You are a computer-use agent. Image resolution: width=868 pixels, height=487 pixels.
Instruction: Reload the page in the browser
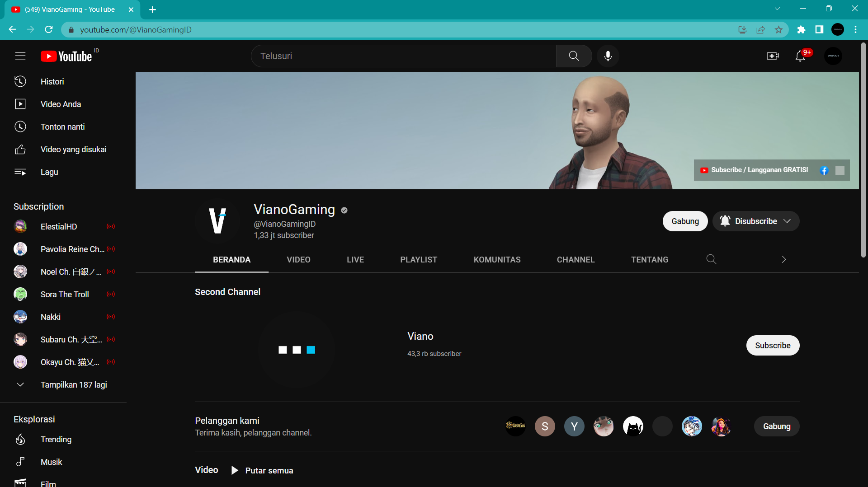(49, 29)
